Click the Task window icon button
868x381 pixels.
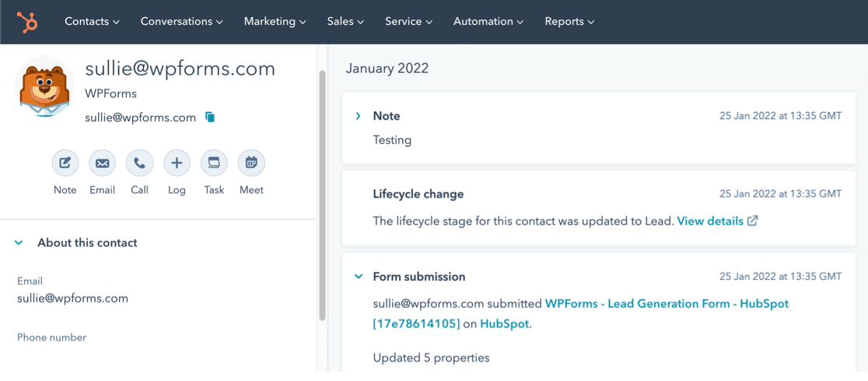(214, 163)
